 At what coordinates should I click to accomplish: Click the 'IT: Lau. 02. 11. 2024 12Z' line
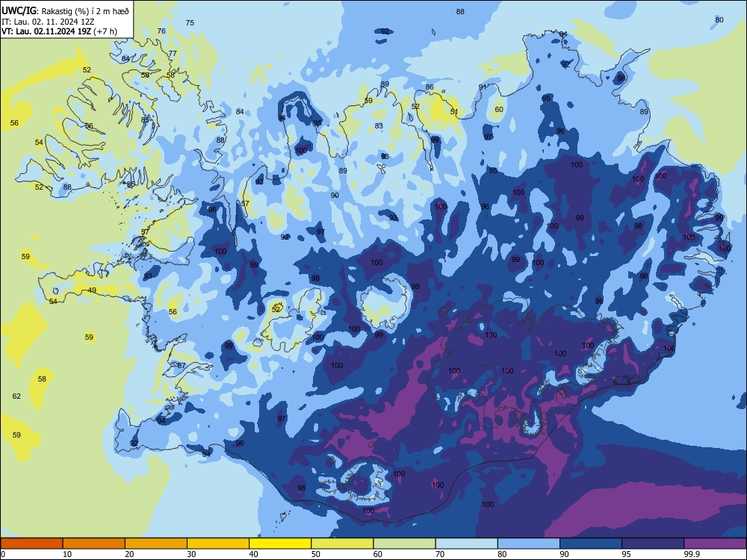coord(47,22)
